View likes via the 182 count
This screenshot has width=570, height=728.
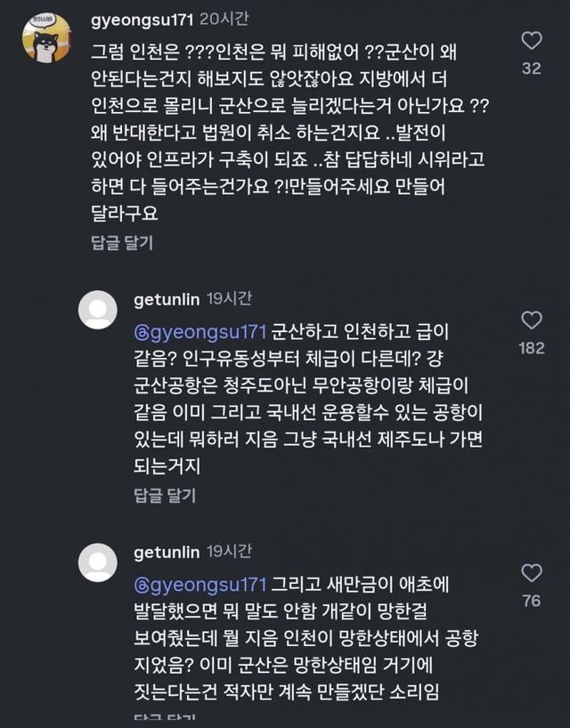pyautogui.click(x=531, y=348)
